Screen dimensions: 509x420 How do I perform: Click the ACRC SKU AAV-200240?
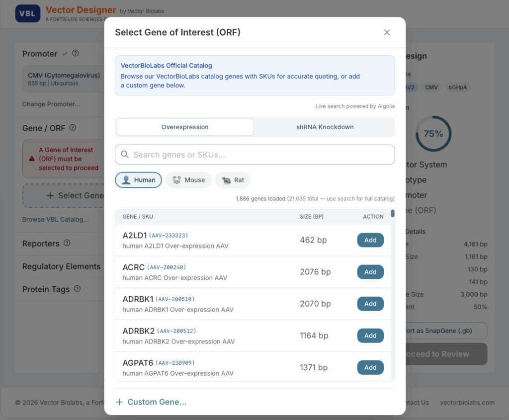coord(167,267)
